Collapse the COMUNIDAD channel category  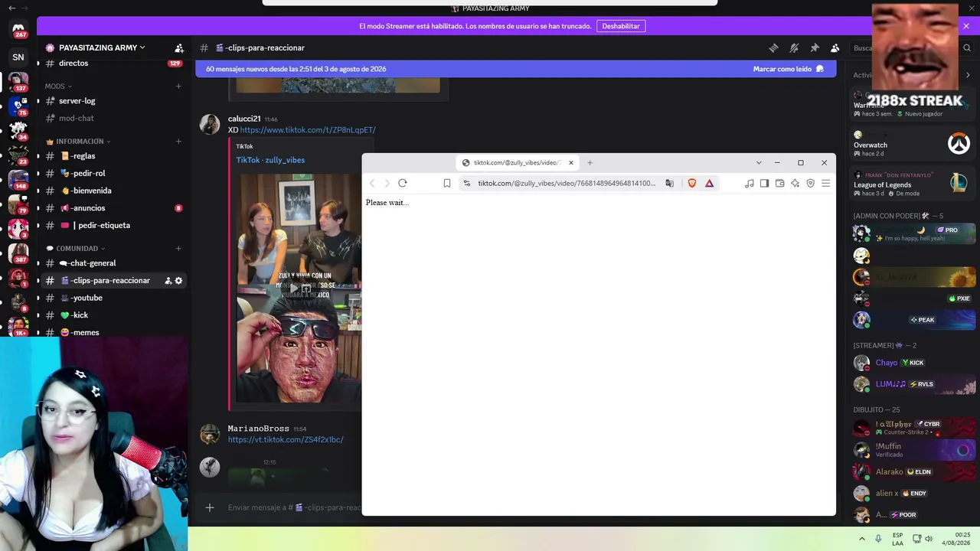pyautogui.click(x=76, y=248)
